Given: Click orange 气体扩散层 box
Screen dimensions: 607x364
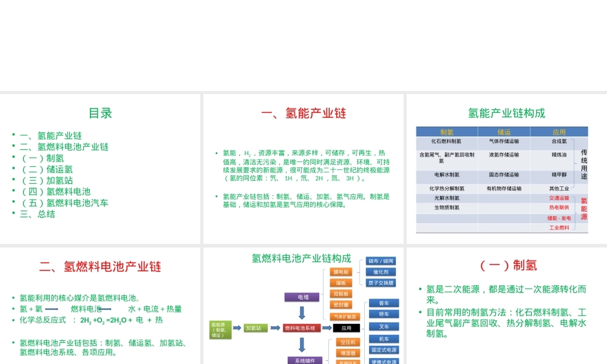Looking at the screenshot, I should coord(345,317).
